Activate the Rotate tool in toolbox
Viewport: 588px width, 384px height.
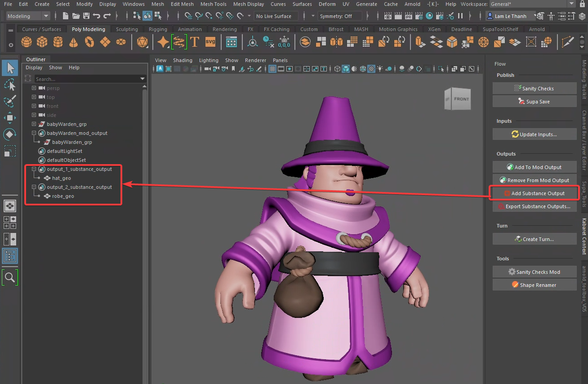[10, 134]
